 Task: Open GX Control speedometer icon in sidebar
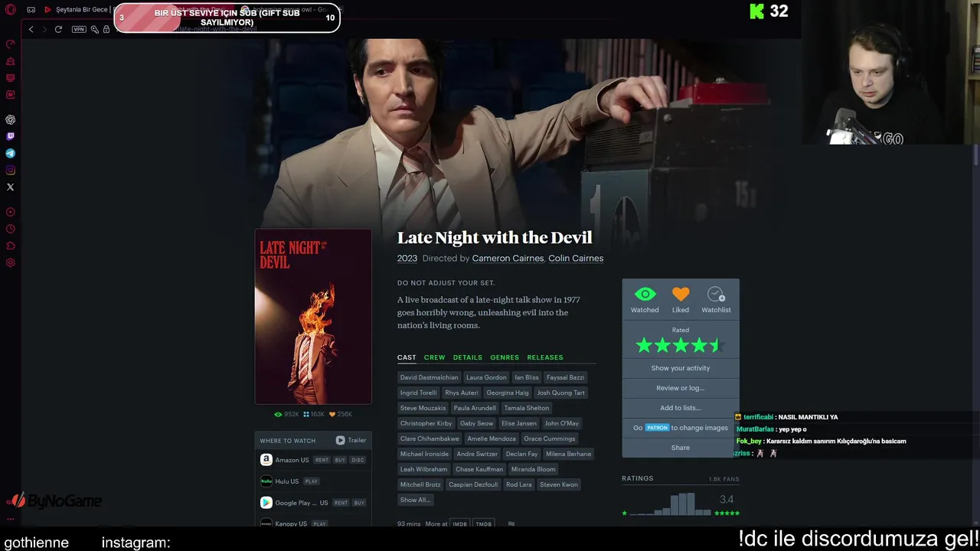[11, 44]
